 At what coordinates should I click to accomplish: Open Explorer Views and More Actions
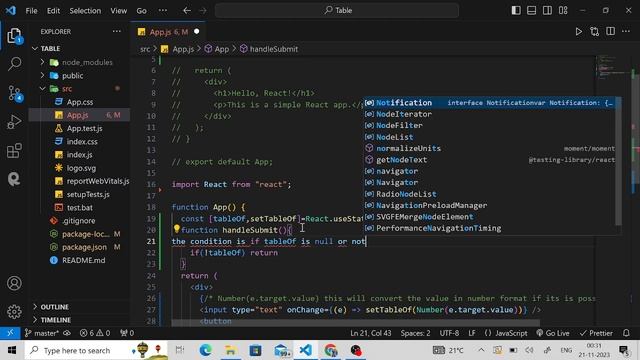tap(117, 31)
